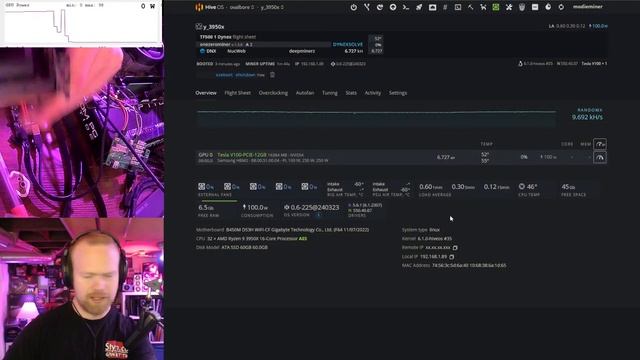The image size is (640, 360).
Task: Click the streamer webcam feed
Action: [82, 289]
